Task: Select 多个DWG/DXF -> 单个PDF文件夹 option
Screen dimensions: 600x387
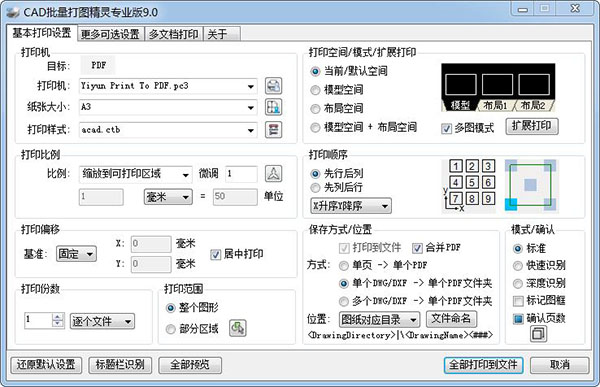Action: 415,301
